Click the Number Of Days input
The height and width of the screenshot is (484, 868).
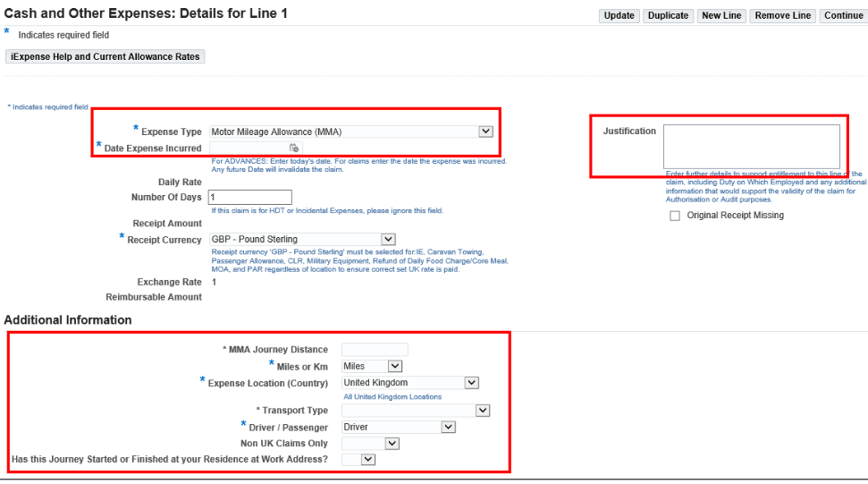(249, 197)
